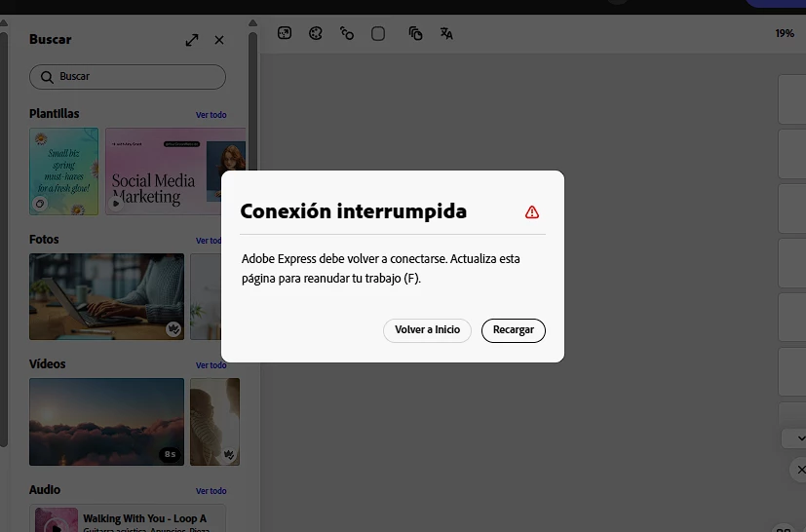Click the Plantillas section heading

54,114
